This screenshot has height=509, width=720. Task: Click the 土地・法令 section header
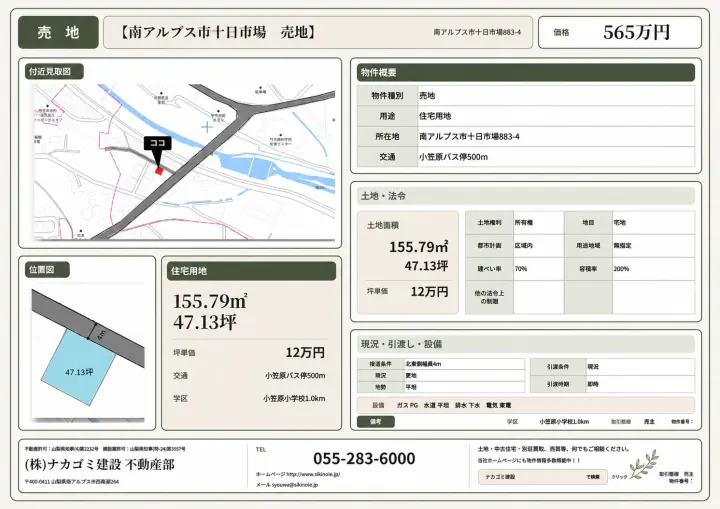pyautogui.click(x=526, y=196)
